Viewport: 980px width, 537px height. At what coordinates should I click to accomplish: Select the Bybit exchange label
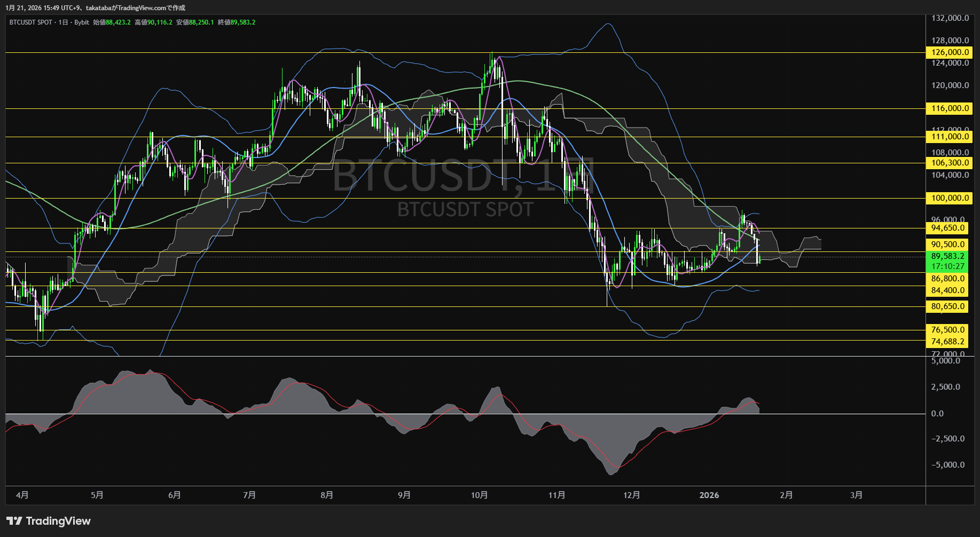[81, 22]
